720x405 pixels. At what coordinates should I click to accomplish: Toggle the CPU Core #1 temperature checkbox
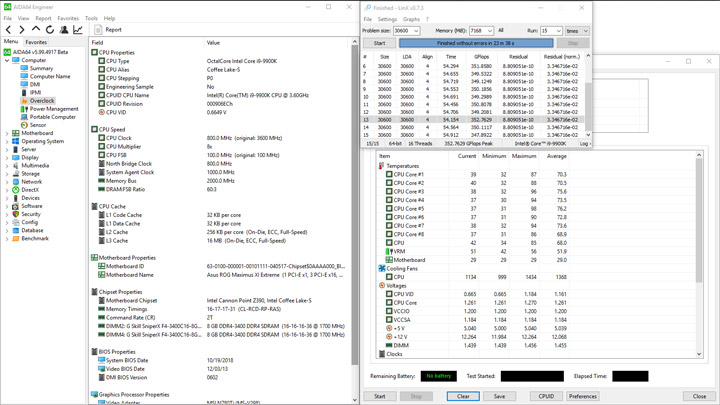tap(389, 174)
